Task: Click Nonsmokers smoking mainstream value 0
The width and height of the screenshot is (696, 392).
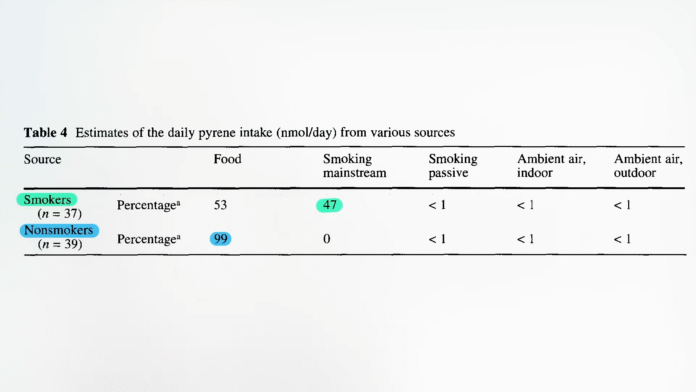Action: [x=327, y=239]
